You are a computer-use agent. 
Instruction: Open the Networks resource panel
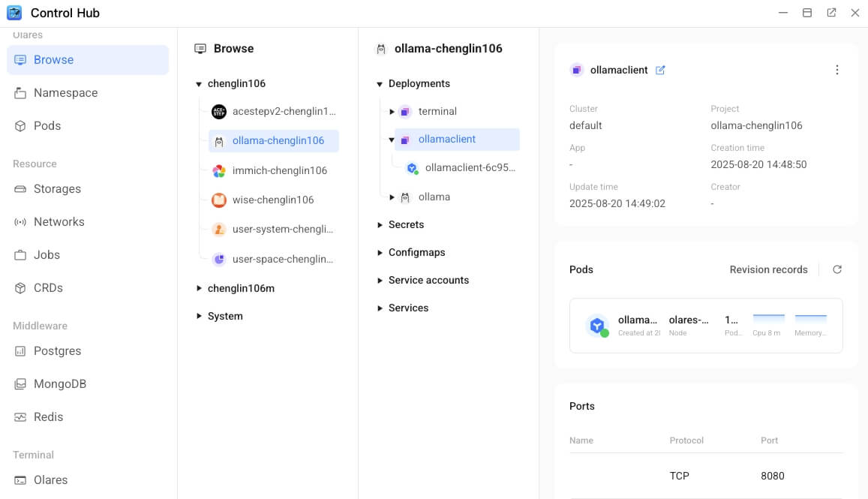pos(59,221)
